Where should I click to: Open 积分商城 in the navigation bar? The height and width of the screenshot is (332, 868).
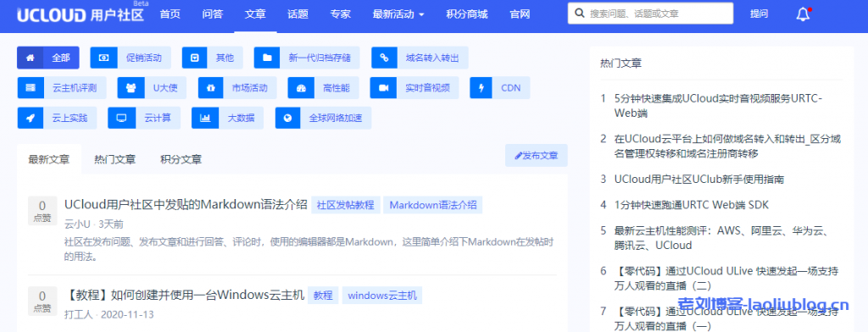click(x=467, y=14)
